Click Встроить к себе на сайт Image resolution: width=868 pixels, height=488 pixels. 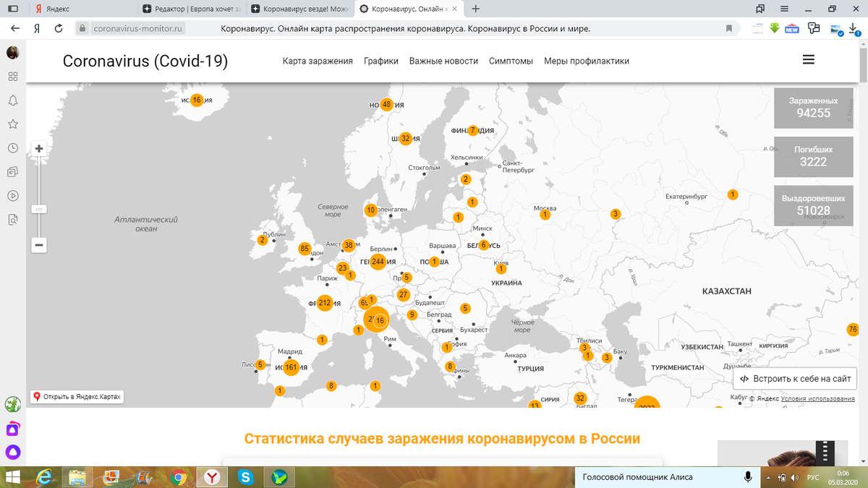click(794, 378)
